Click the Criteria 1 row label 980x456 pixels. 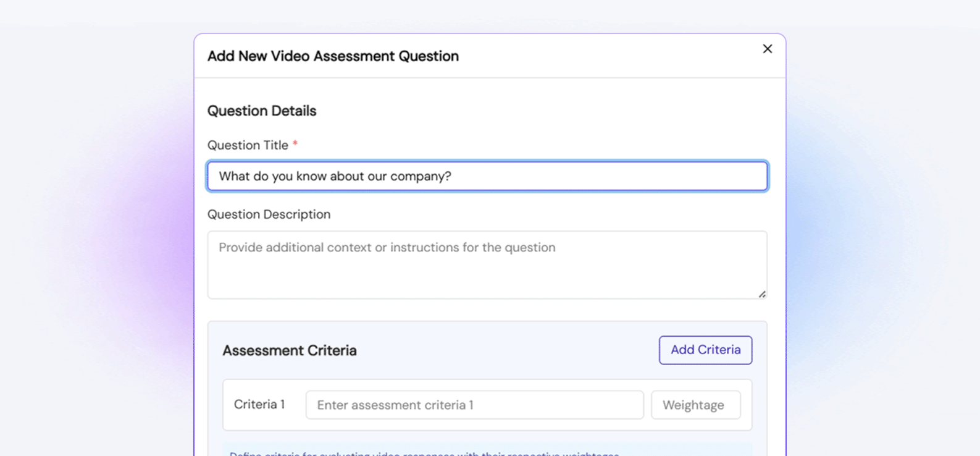(259, 405)
